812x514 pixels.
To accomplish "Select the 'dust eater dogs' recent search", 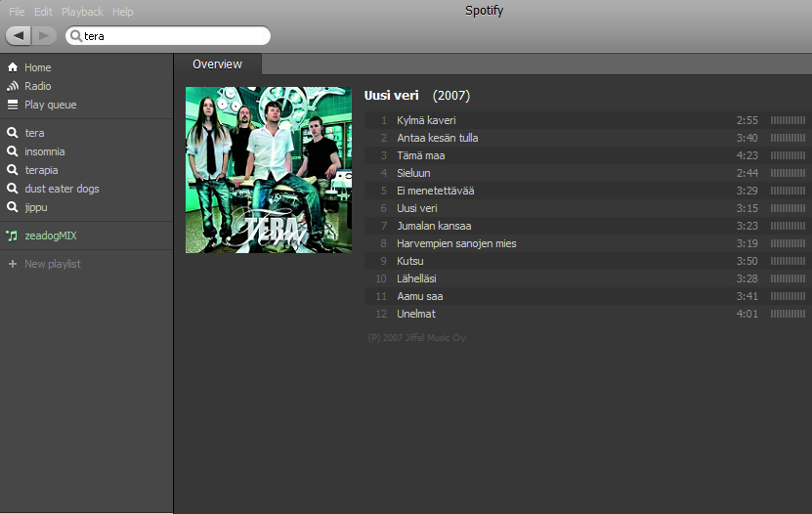I will tap(62, 189).
